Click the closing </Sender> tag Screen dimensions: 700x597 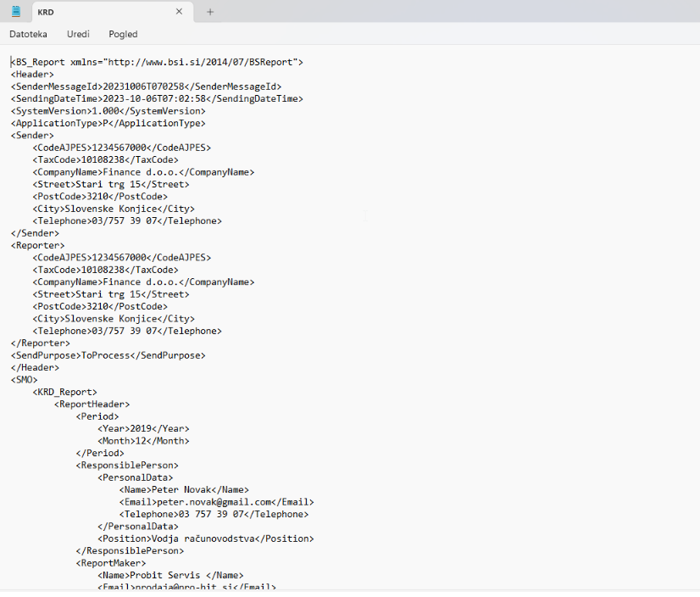(x=35, y=233)
